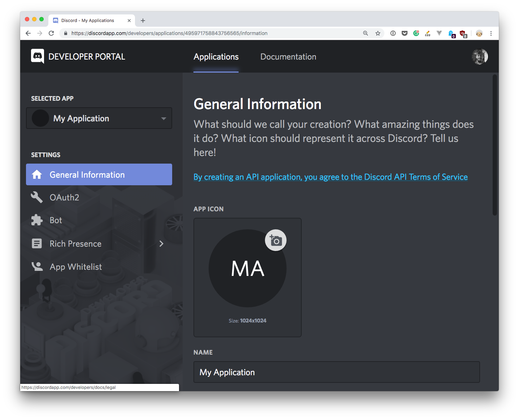The image size is (519, 420).
Task: Click the site lock icon in the address bar
Action: pyautogui.click(x=65, y=33)
